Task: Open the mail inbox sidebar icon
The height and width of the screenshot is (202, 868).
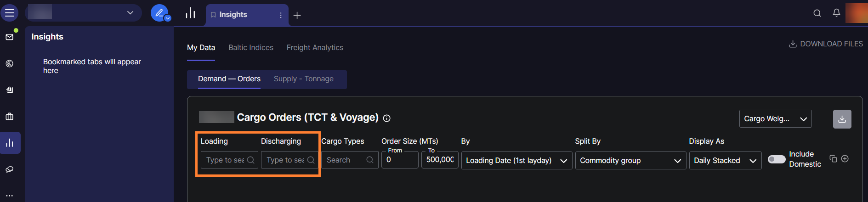Action: [10, 37]
